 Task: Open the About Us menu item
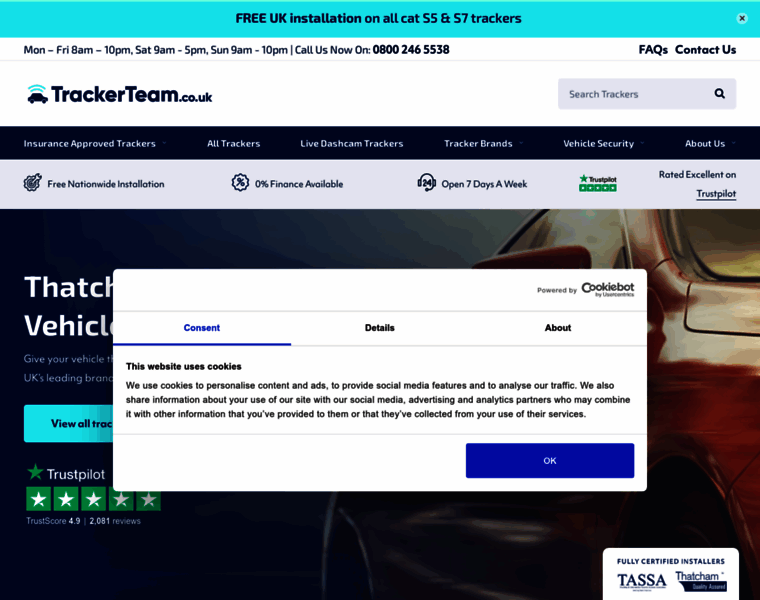[x=705, y=143]
